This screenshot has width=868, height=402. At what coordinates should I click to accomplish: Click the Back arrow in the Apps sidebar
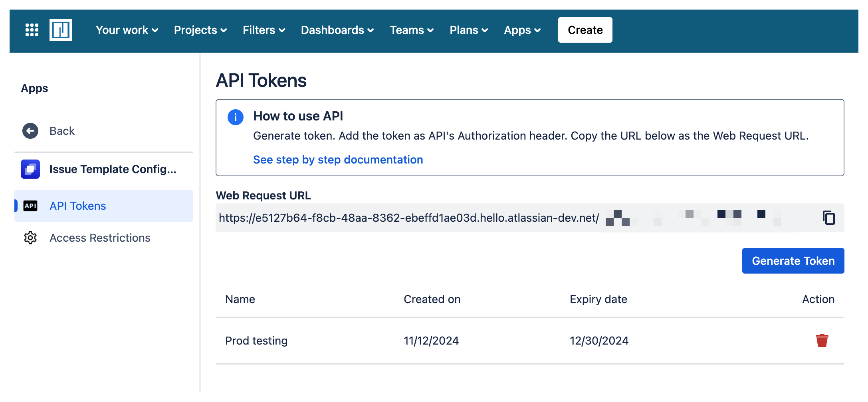(x=30, y=130)
